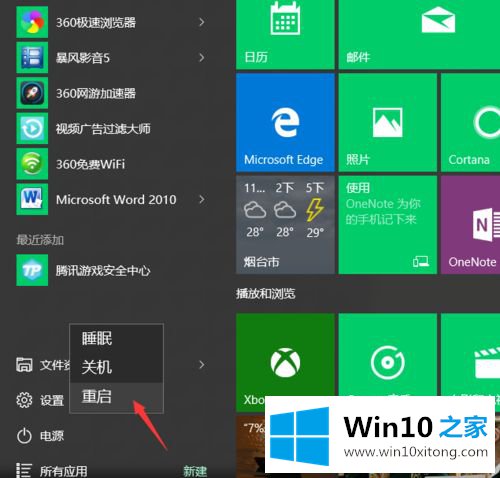Click the power icon beside 电源
Viewport: 500px width, 478px height.
pyautogui.click(x=24, y=436)
